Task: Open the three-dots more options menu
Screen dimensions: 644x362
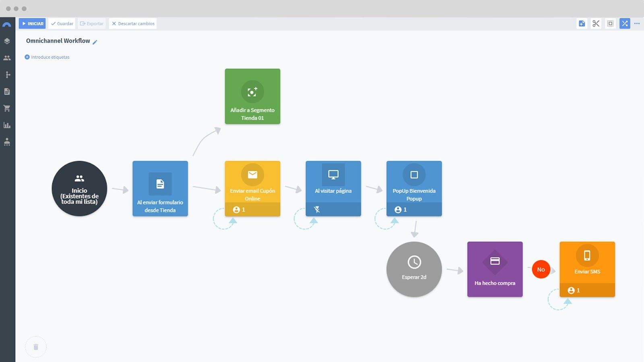Action: [x=637, y=23]
